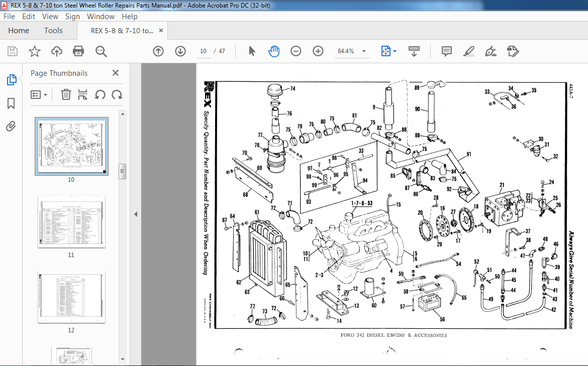The width and height of the screenshot is (588, 366).
Task: Click the scrolling mode keyboard icon
Action: [414, 51]
